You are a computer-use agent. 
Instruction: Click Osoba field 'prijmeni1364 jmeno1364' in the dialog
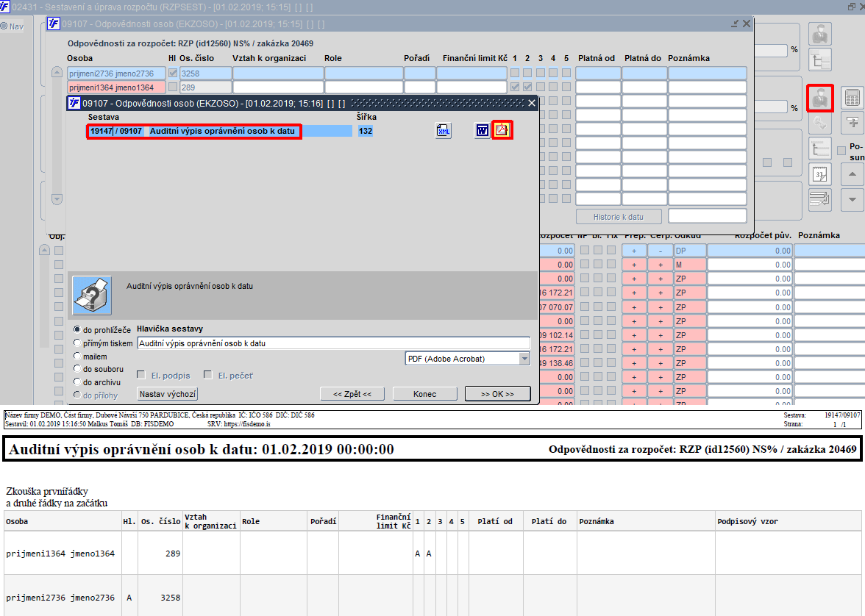(x=116, y=87)
